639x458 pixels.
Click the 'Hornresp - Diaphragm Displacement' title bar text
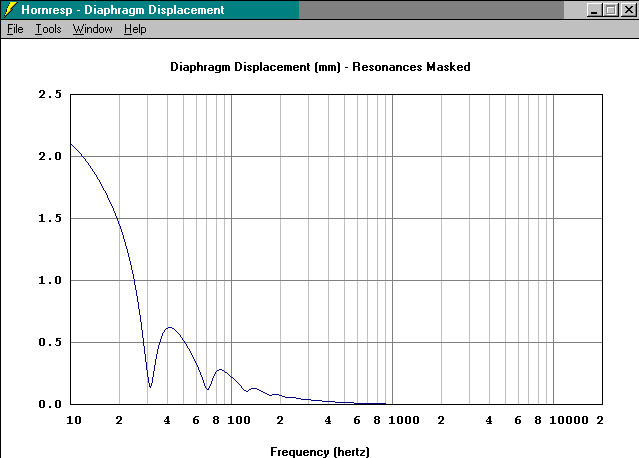[x=123, y=10]
